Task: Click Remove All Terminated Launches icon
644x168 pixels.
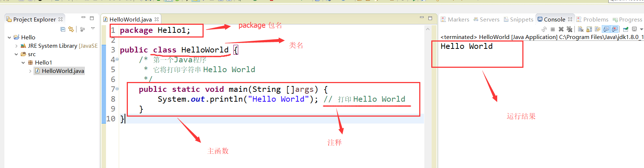Action: click(x=569, y=29)
